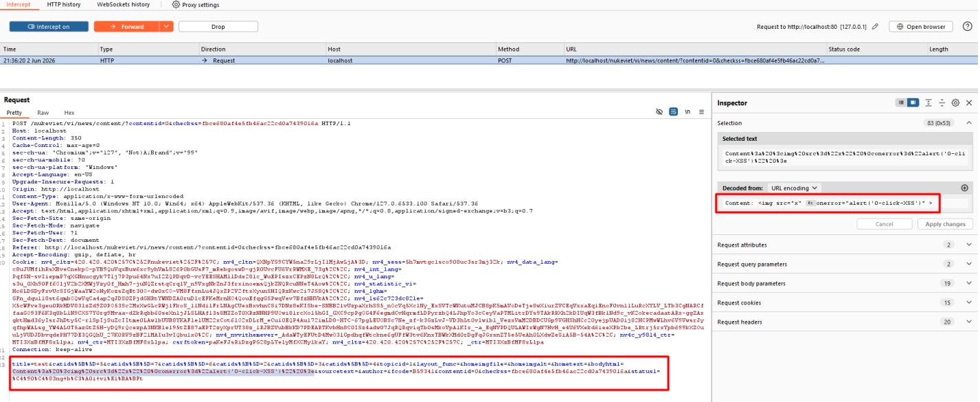Switch to the HTTP history tab
Screen dimensions: 980x402
coord(64,5)
